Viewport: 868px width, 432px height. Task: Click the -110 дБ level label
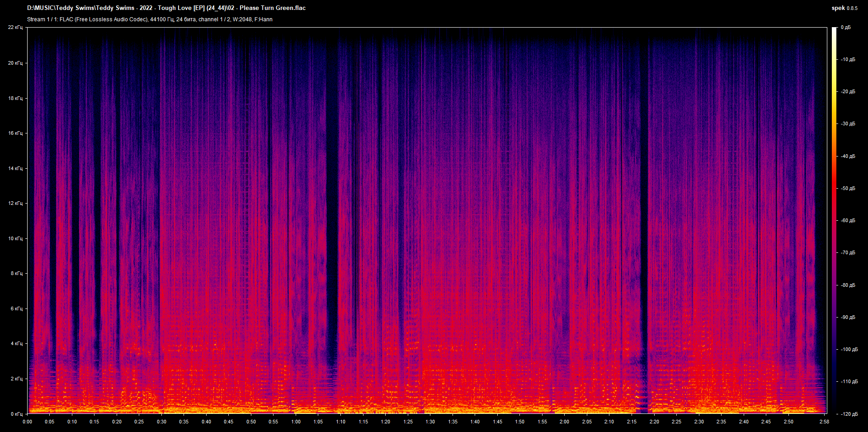[849, 381]
